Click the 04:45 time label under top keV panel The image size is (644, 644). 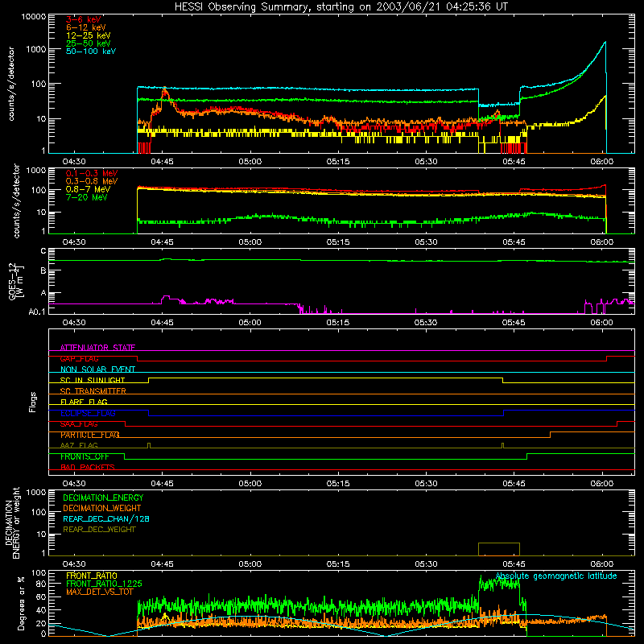[x=163, y=162]
